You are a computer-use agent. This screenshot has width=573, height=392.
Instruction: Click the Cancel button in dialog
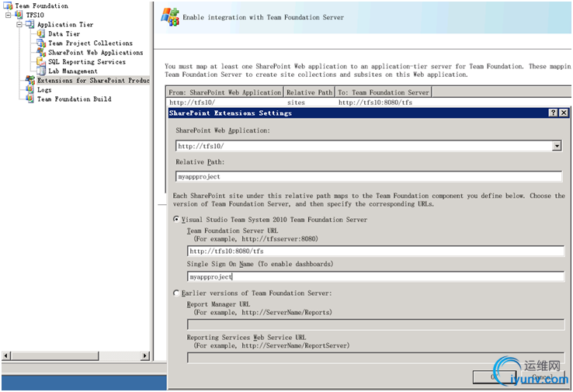pyautogui.click(x=542, y=377)
